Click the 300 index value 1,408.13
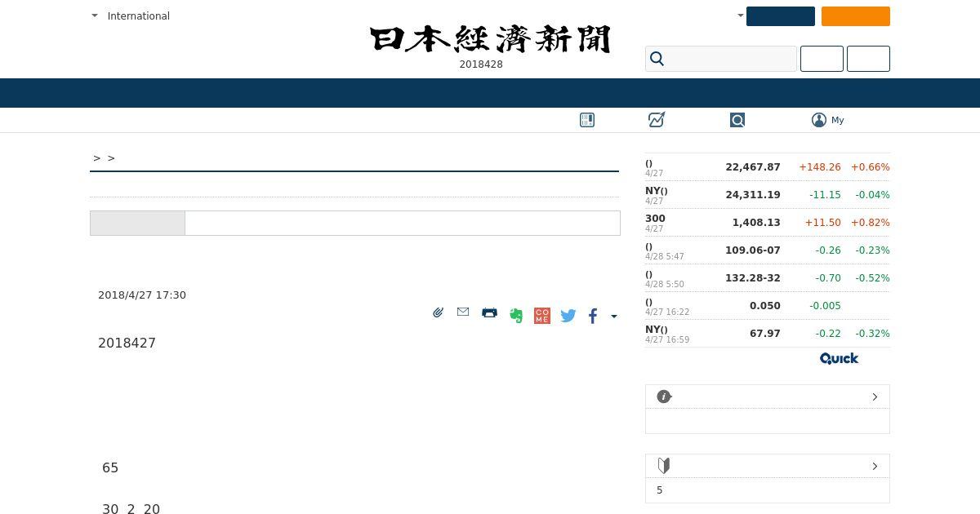Image resolution: width=980 pixels, height=514 pixels. 756,222
